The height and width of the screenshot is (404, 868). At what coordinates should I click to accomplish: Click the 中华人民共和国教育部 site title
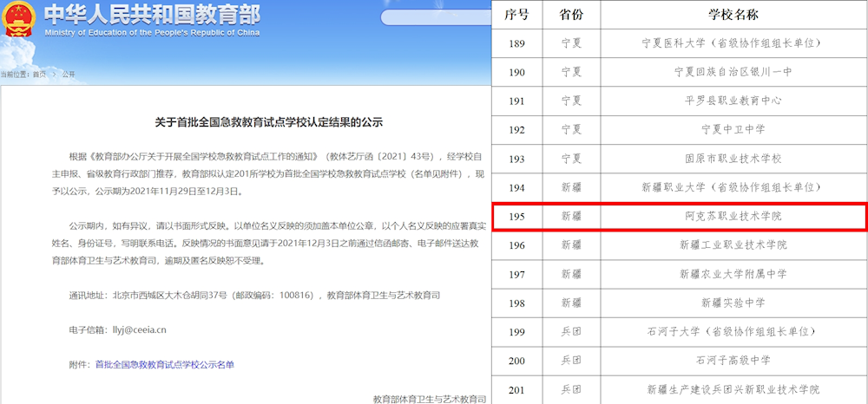pyautogui.click(x=152, y=15)
